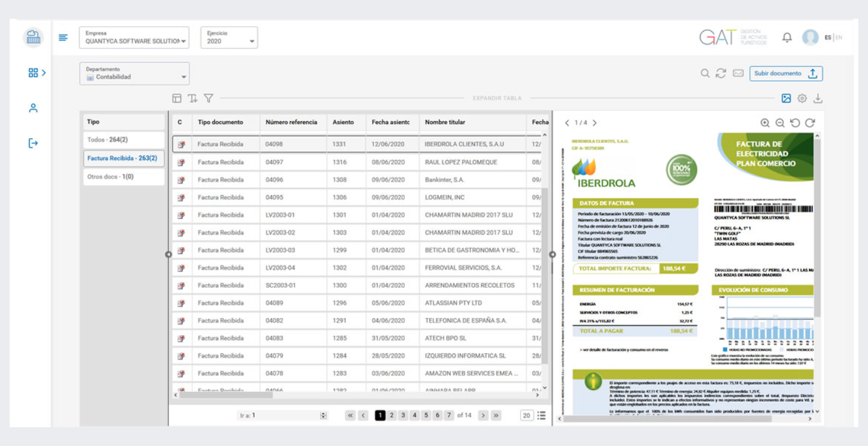Click the download icon above preview
This screenshot has width=868, height=446.
[x=818, y=98]
